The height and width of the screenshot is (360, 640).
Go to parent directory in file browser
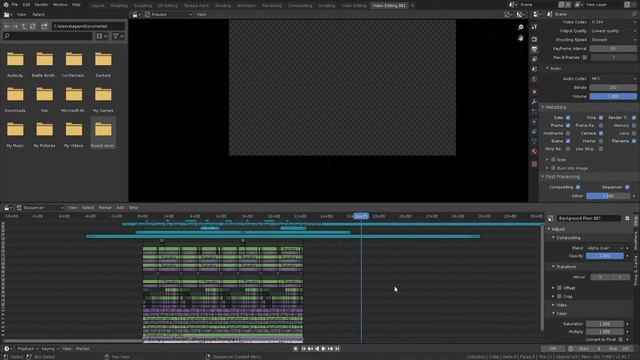pos(24,26)
